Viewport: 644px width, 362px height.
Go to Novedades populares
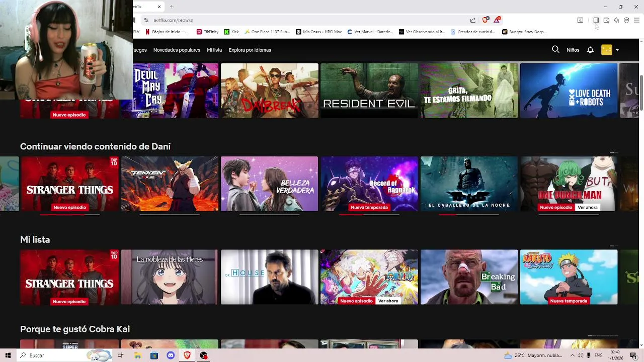(x=177, y=50)
